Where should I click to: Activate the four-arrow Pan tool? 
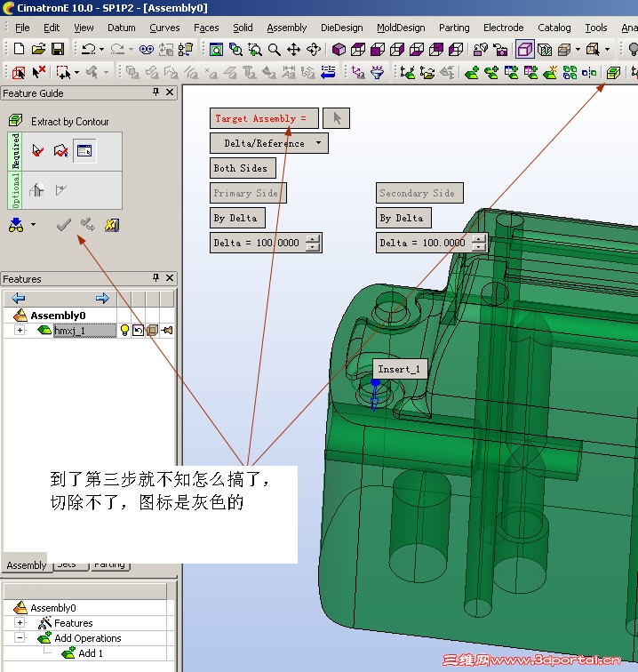click(293, 50)
